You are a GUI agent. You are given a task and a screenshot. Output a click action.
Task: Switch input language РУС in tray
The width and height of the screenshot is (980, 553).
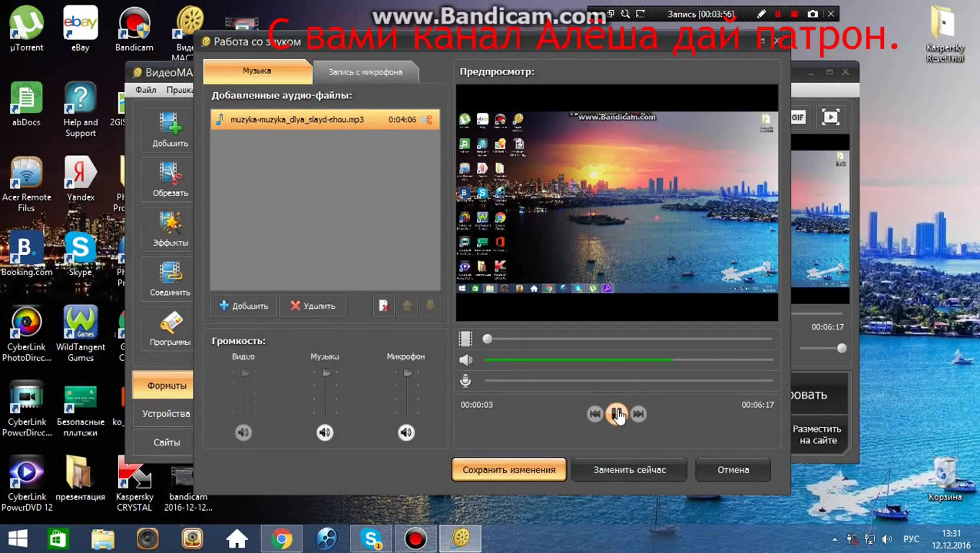(x=911, y=539)
